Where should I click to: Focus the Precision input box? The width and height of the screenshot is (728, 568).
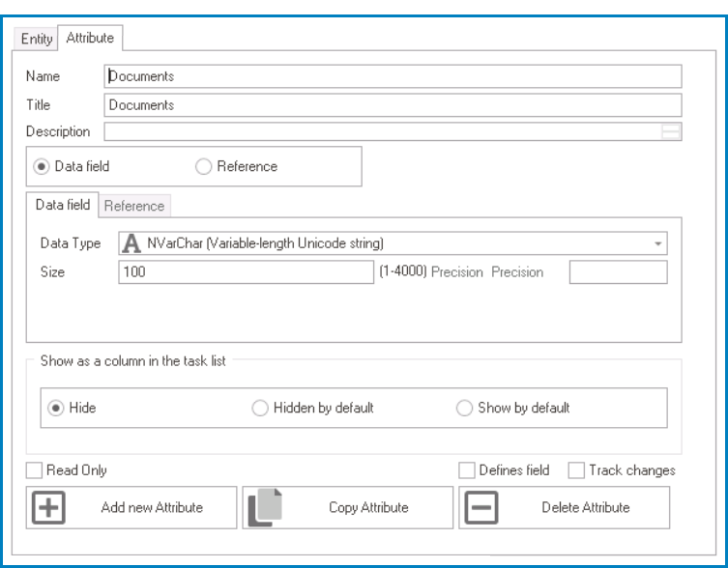point(618,272)
